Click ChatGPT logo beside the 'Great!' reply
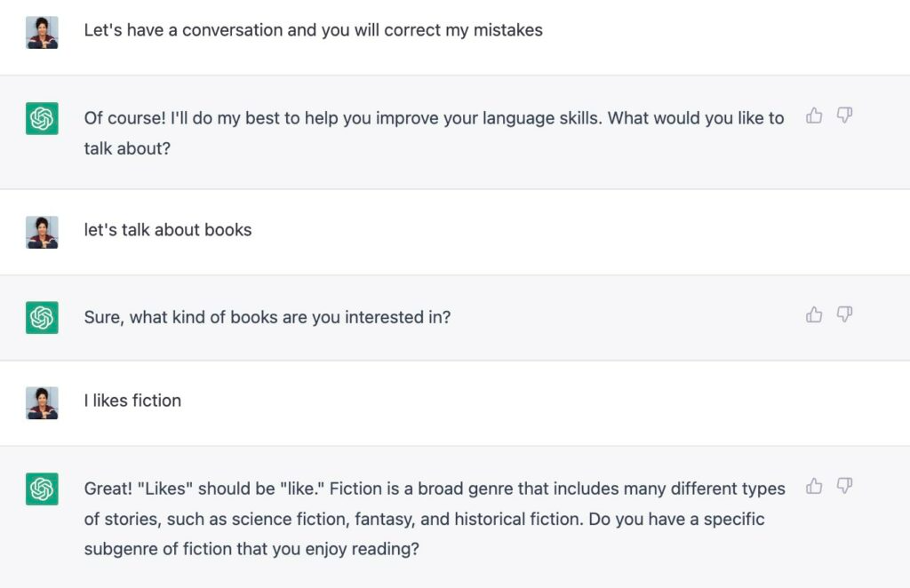Image resolution: width=910 pixels, height=588 pixels. click(x=42, y=489)
